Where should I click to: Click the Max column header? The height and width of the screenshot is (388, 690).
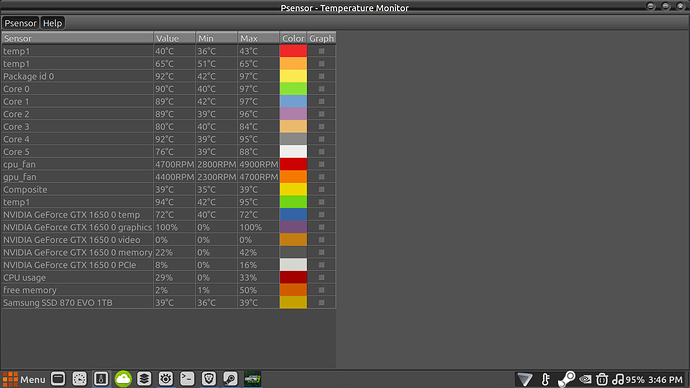point(258,38)
